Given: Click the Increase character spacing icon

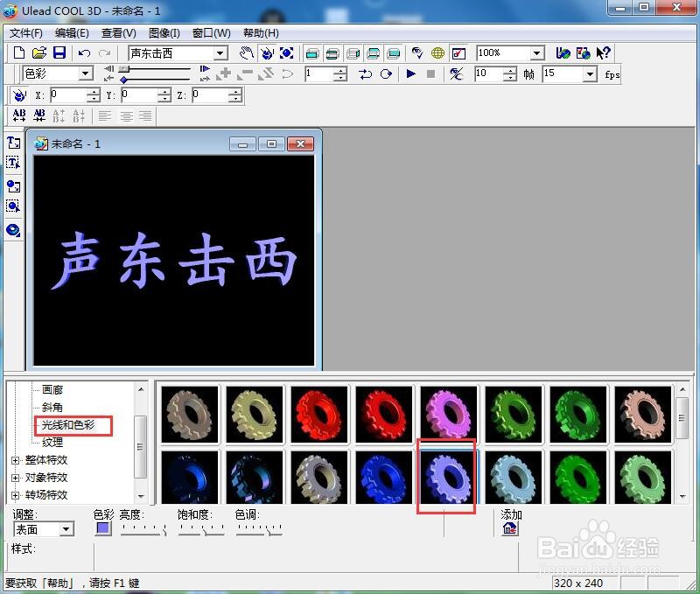Looking at the screenshot, I should 19,115.
